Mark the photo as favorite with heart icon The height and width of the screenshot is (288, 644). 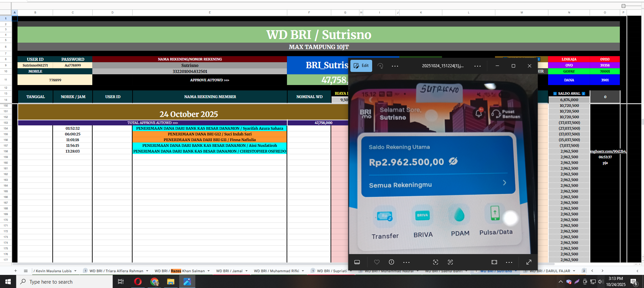[x=377, y=262]
